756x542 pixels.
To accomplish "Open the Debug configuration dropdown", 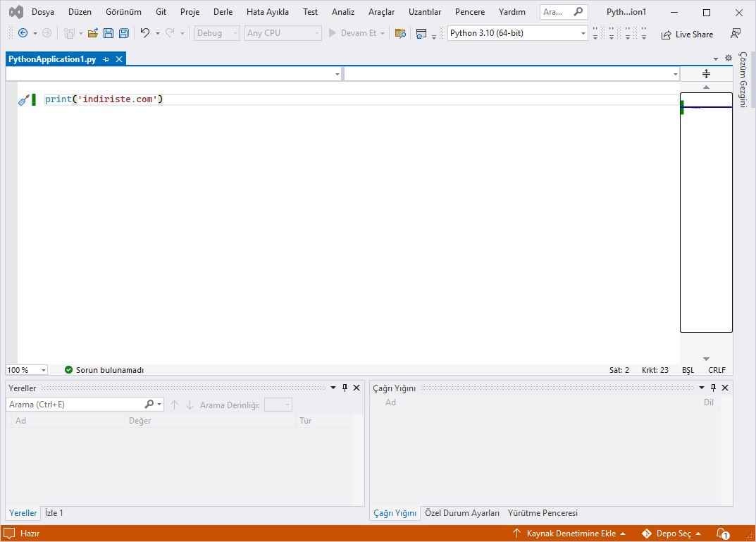I will 217,33.
